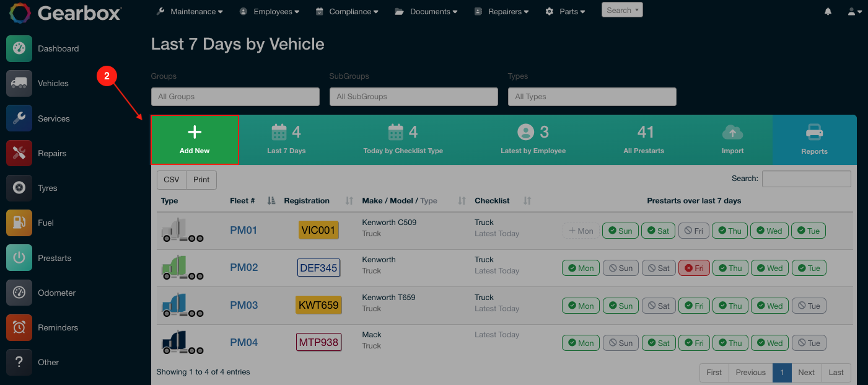Open the All Prestarts tab
Screen dimensions: 868x385
[x=644, y=139]
